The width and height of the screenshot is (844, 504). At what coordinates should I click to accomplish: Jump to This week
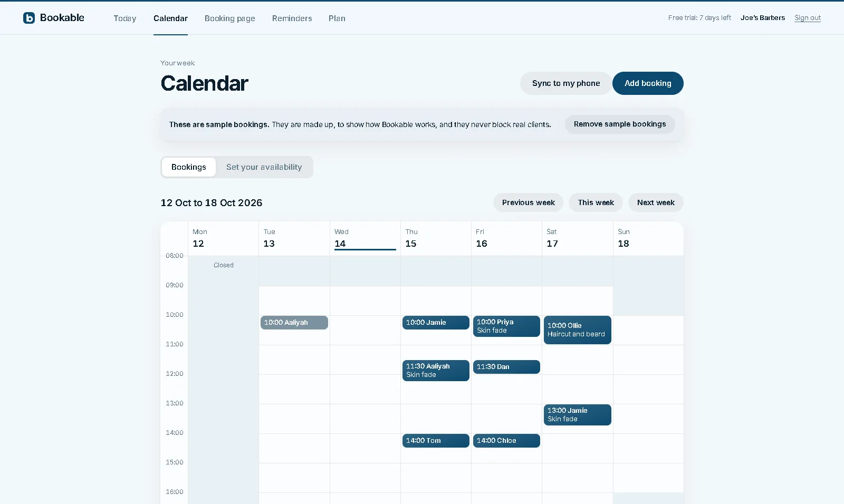596,202
